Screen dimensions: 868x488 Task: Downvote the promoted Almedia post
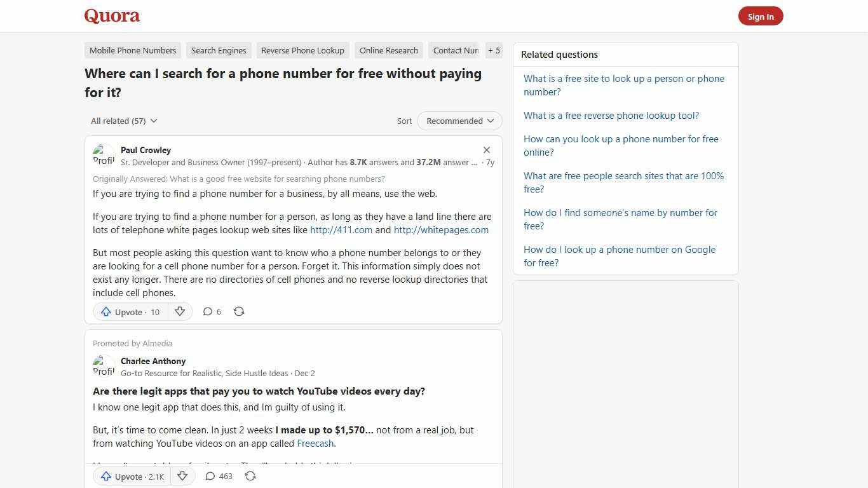182,476
